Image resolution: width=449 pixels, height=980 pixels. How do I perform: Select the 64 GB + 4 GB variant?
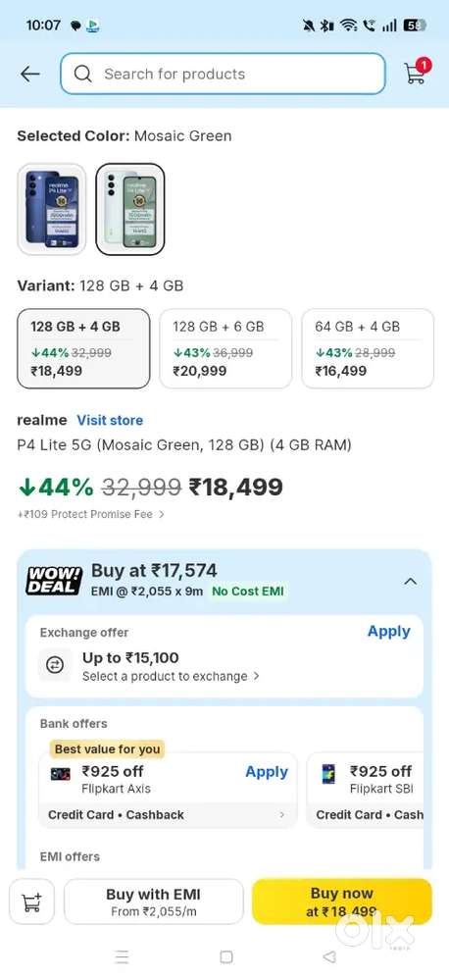pyautogui.click(x=368, y=349)
